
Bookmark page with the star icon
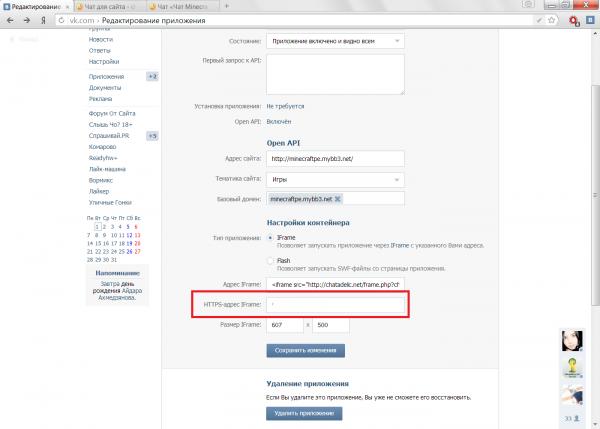tap(552, 21)
